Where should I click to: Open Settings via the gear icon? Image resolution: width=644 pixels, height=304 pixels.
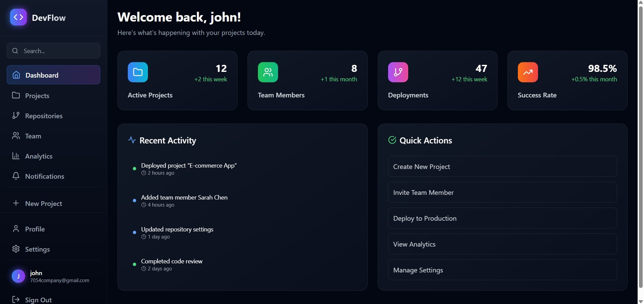pos(16,249)
